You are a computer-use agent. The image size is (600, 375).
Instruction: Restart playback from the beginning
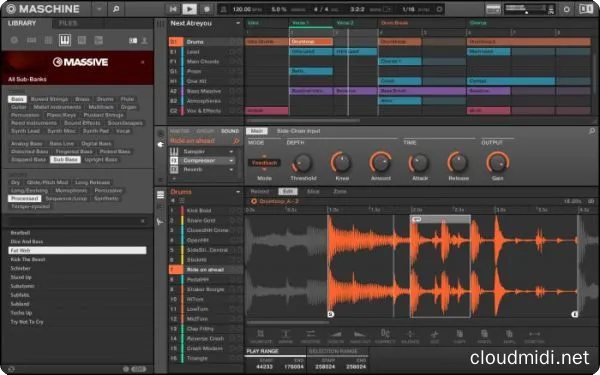[x=173, y=9]
